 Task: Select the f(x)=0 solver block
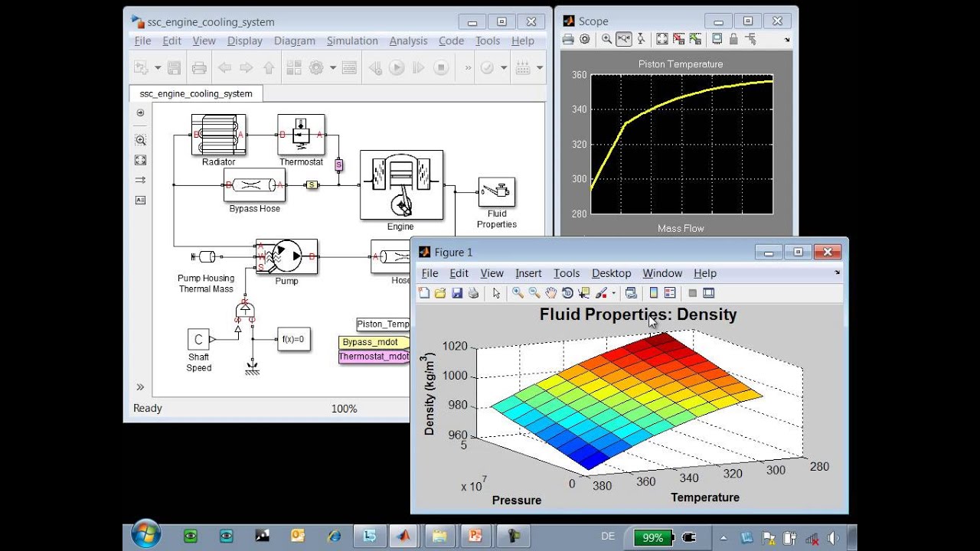click(x=293, y=339)
